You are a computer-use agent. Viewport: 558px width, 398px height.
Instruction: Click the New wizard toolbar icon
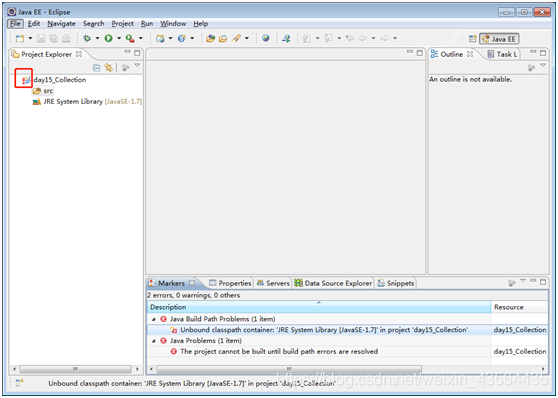click(x=20, y=38)
